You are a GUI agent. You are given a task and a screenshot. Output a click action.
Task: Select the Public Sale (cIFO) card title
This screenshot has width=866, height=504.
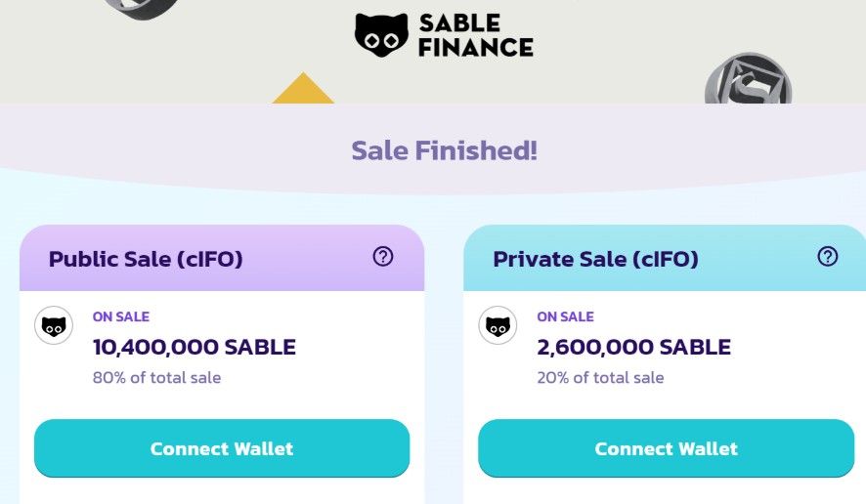(x=146, y=259)
